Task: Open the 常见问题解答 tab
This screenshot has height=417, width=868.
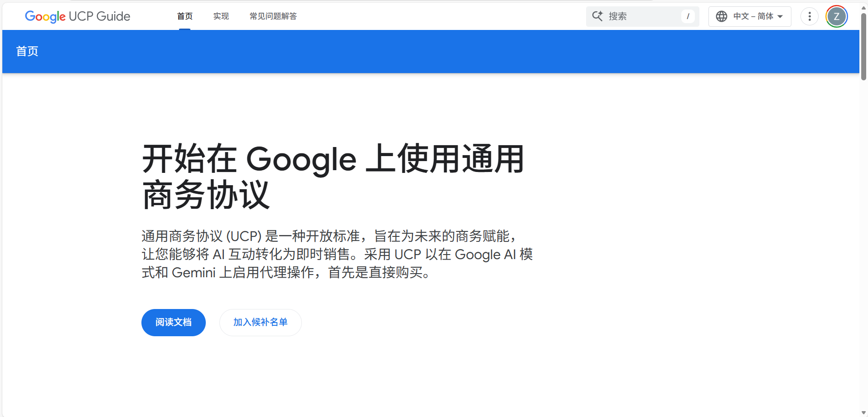Action: tap(273, 16)
